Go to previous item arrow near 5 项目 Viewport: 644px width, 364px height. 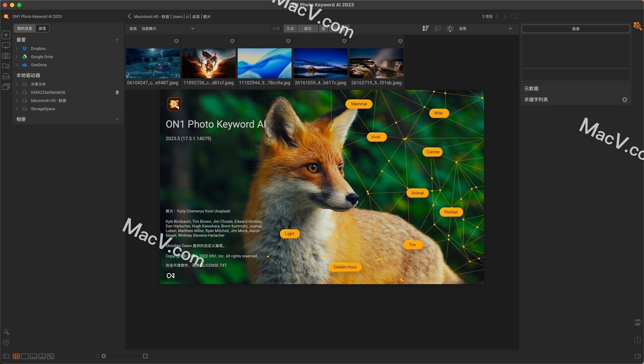click(x=497, y=16)
